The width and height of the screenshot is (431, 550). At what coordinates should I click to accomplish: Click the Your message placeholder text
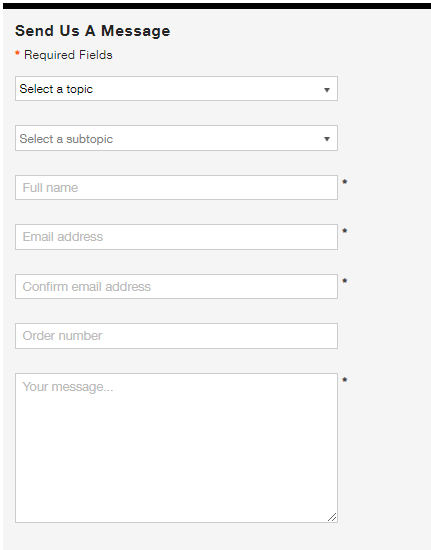pos(68,387)
